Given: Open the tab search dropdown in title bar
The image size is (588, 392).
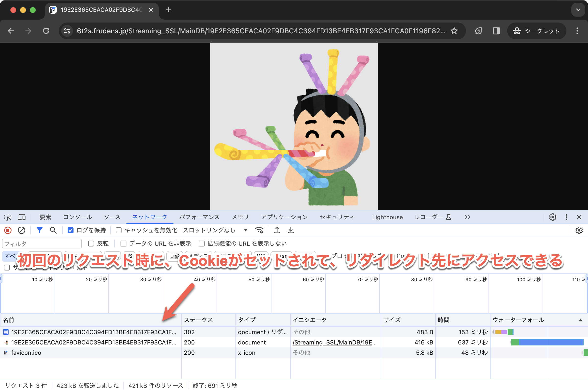Looking at the screenshot, I should [578, 10].
